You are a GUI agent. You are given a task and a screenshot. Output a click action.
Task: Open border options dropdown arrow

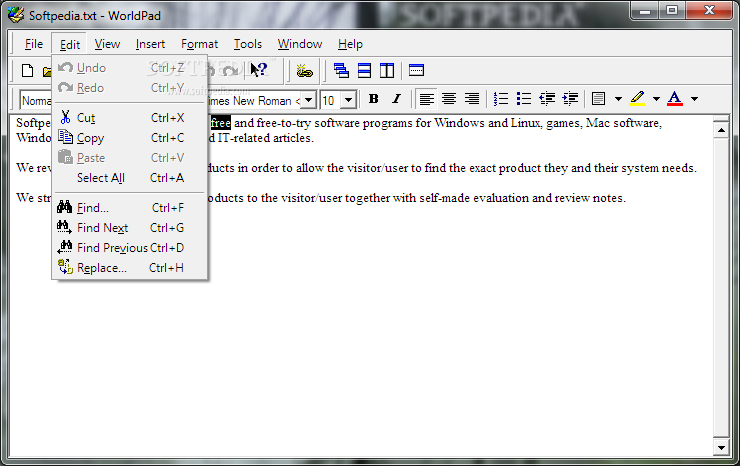click(618, 99)
